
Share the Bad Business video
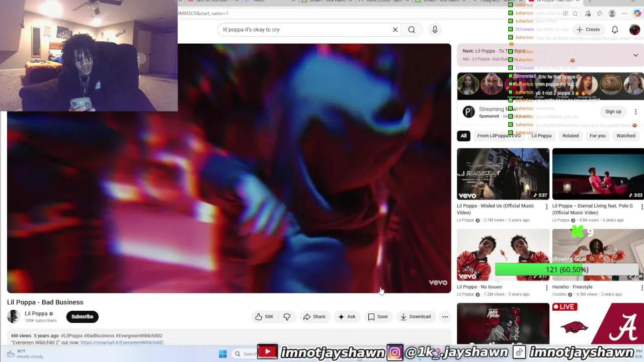tap(314, 317)
